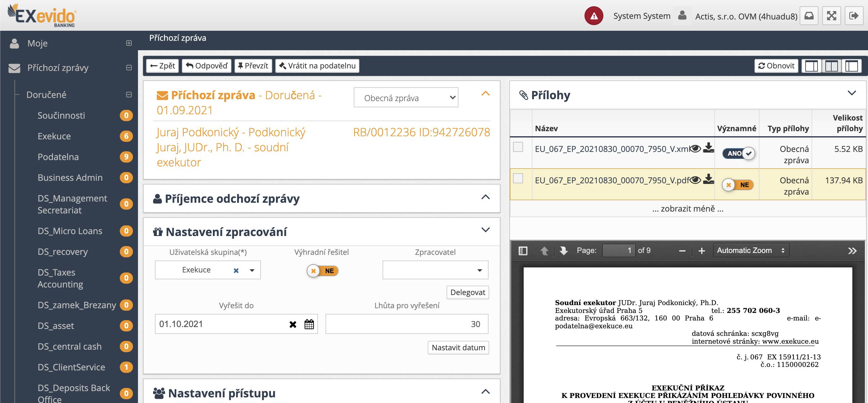Open the inbox tray icon in header
Viewport: 868px width, 403px height.
tap(809, 16)
